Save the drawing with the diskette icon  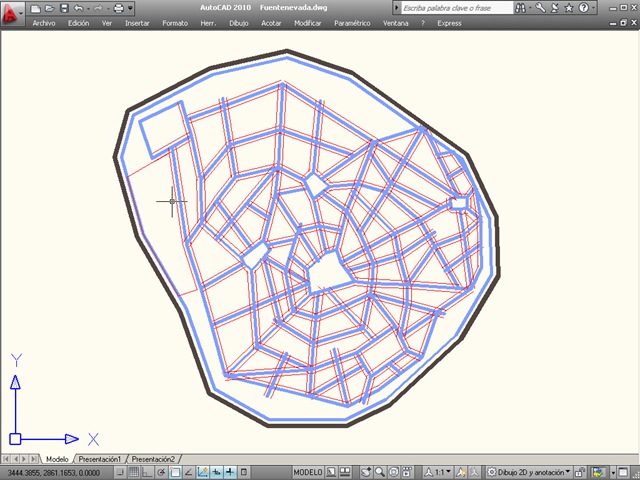pyautogui.click(x=64, y=8)
